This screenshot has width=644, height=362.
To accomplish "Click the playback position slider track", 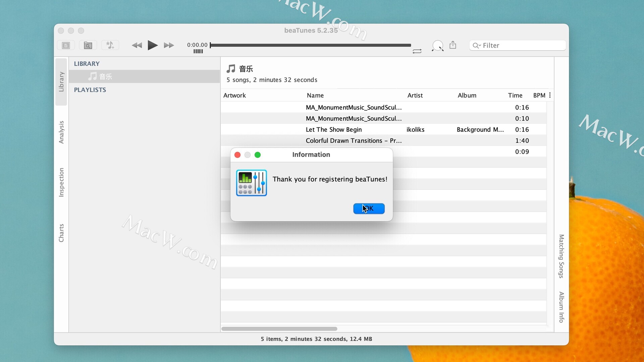I will [x=310, y=45].
